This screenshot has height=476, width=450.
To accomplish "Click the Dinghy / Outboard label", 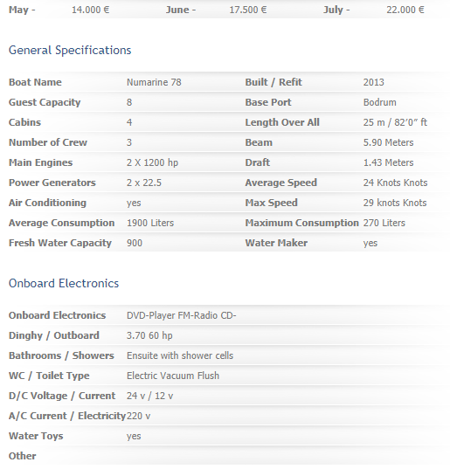I will pyautogui.click(x=54, y=335).
